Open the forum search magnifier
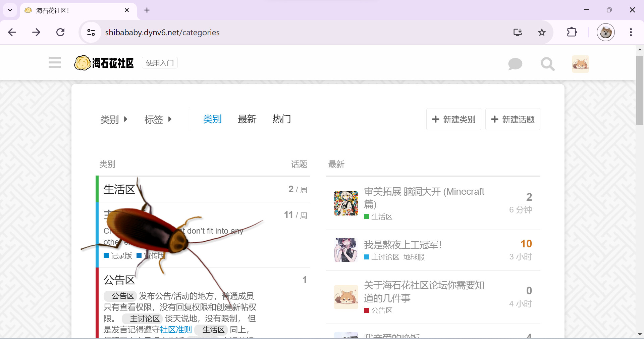This screenshot has width=644, height=339. pyautogui.click(x=547, y=64)
